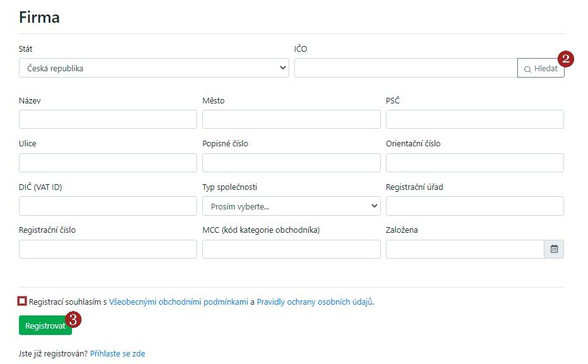The height and width of the screenshot is (364, 588).
Task: Click the MCC merchant category field
Action: 291,249
